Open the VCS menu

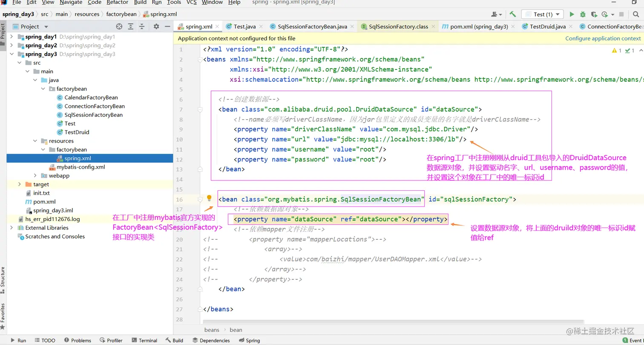click(x=192, y=2)
